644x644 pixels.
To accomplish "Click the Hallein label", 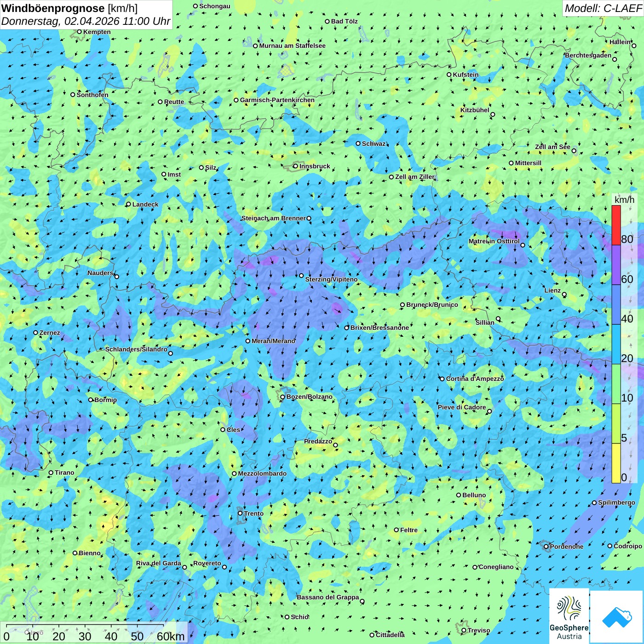I will point(620,42).
